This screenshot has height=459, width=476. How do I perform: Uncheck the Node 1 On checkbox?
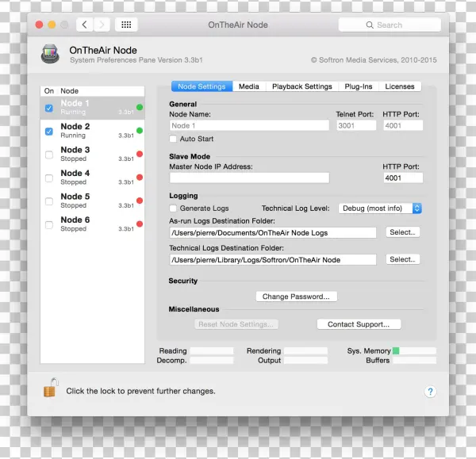click(x=49, y=108)
